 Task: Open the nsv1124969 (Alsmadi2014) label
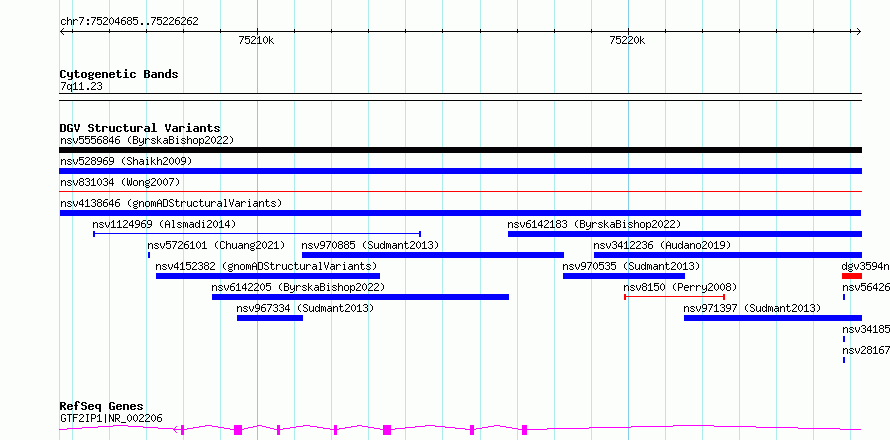pyautogui.click(x=164, y=224)
